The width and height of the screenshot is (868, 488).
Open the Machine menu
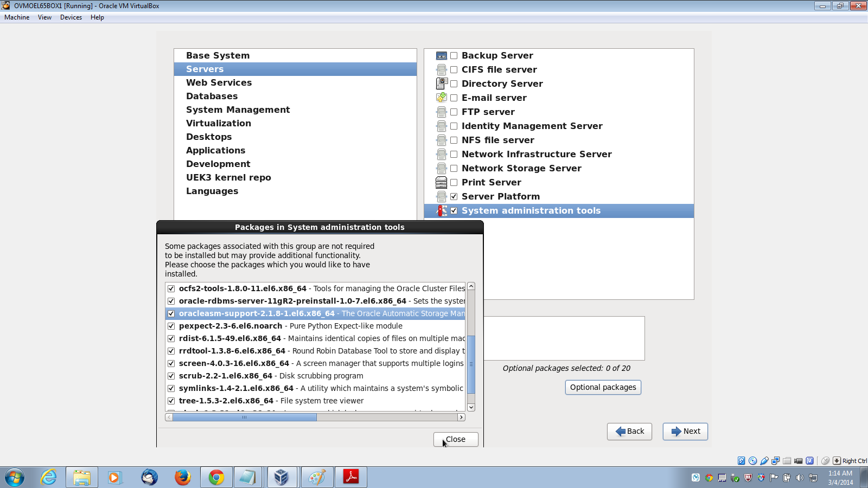coord(17,17)
